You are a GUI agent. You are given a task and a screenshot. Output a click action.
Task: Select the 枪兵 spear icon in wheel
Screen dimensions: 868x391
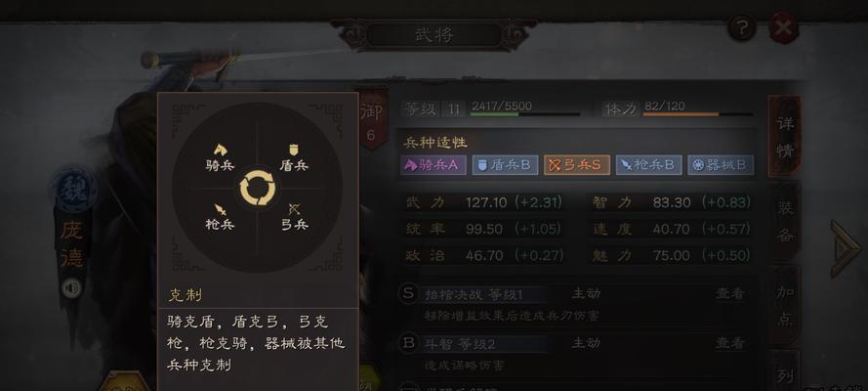221,210
